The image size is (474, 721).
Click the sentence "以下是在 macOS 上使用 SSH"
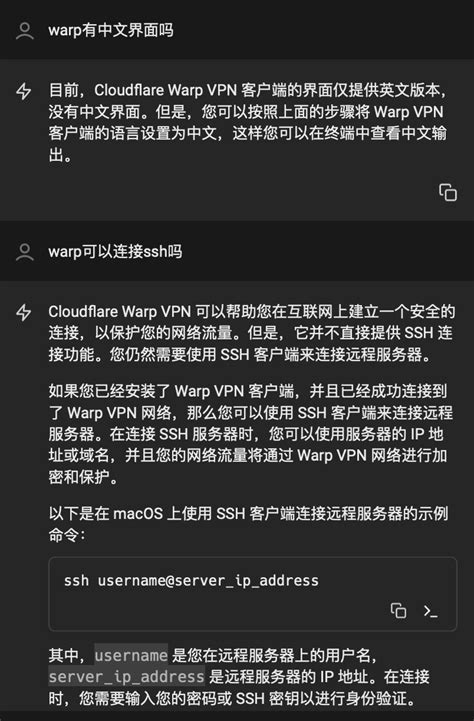click(x=248, y=524)
